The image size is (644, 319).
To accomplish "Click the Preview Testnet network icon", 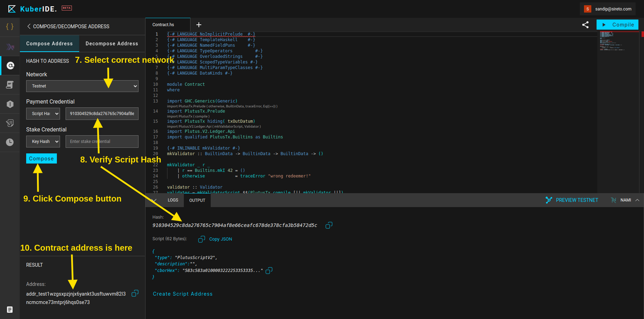I will 549,200.
